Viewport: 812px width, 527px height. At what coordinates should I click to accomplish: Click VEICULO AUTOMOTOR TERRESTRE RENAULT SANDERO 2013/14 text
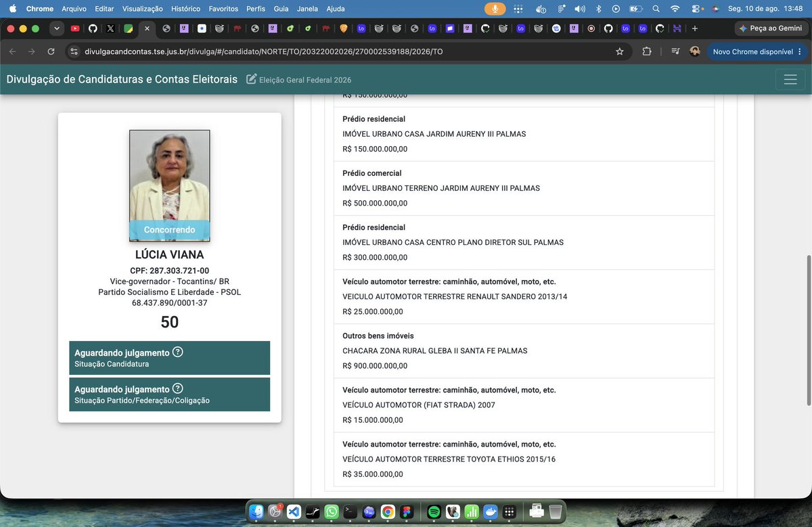(x=455, y=296)
